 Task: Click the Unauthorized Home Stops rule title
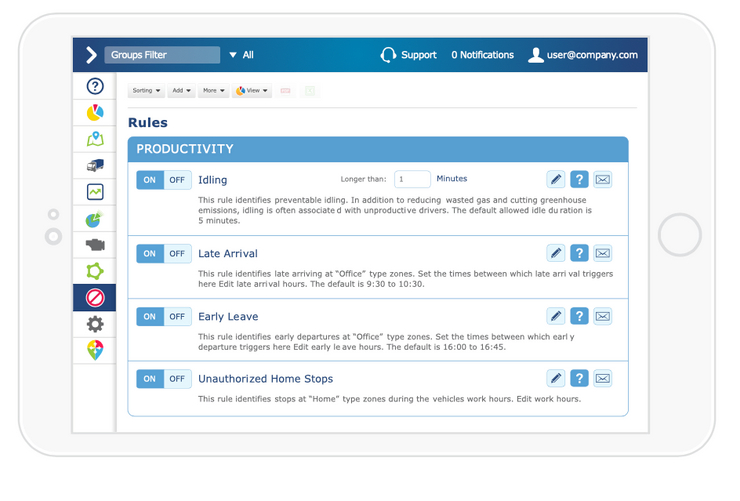click(x=265, y=379)
